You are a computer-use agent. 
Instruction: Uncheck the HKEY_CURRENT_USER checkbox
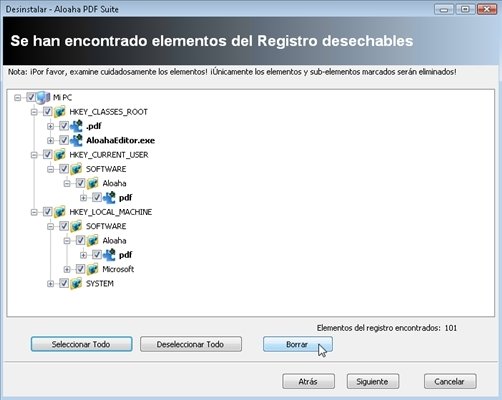coord(47,155)
